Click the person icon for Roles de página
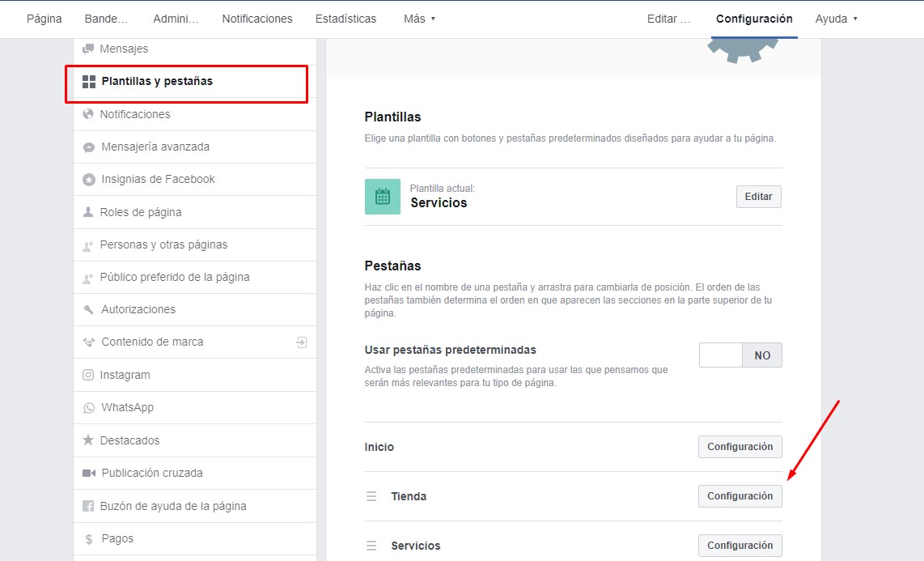Viewport: 924px width, 561px height. coord(88,211)
